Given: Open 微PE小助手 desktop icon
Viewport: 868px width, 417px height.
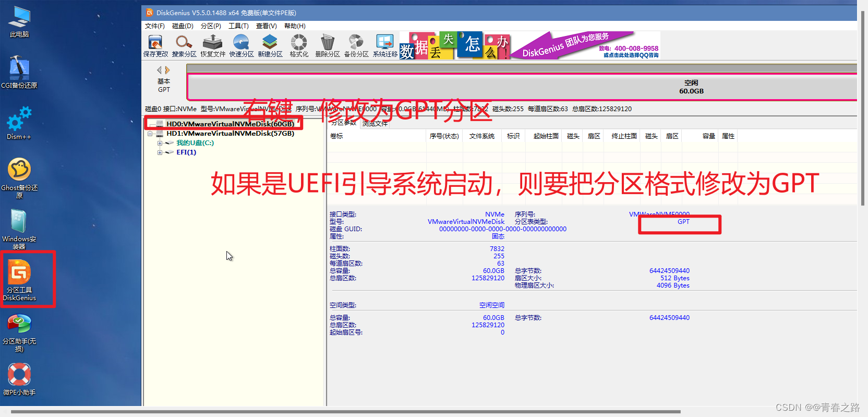Looking at the screenshot, I should [19, 379].
